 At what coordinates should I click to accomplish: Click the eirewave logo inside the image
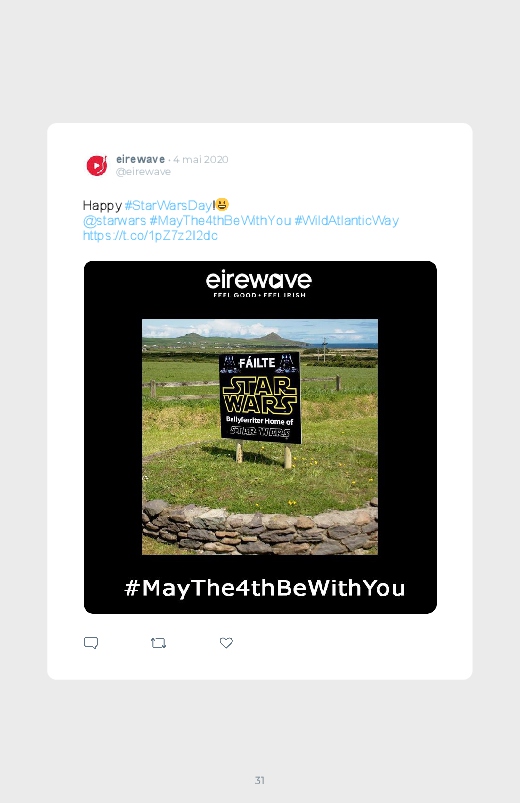[x=259, y=280]
